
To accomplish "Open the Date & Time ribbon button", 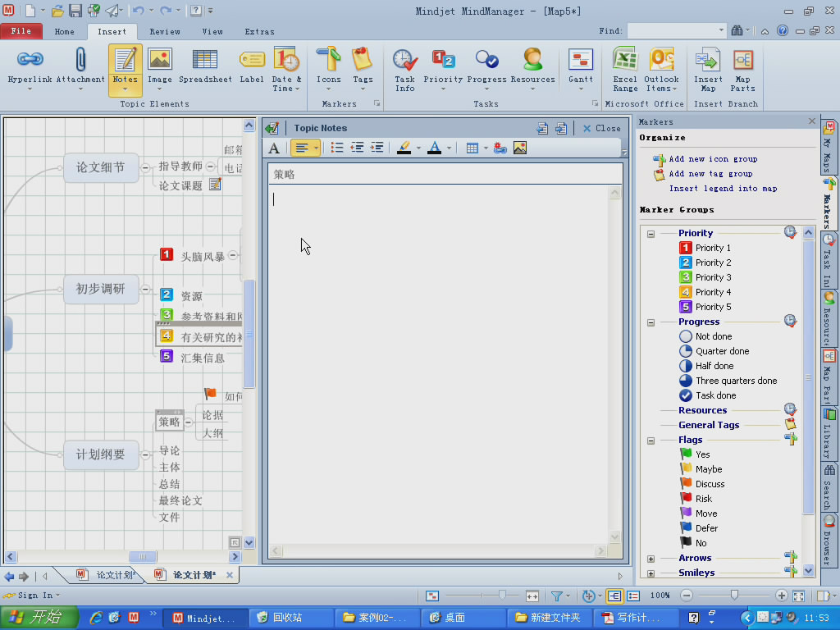I will coord(286,69).
